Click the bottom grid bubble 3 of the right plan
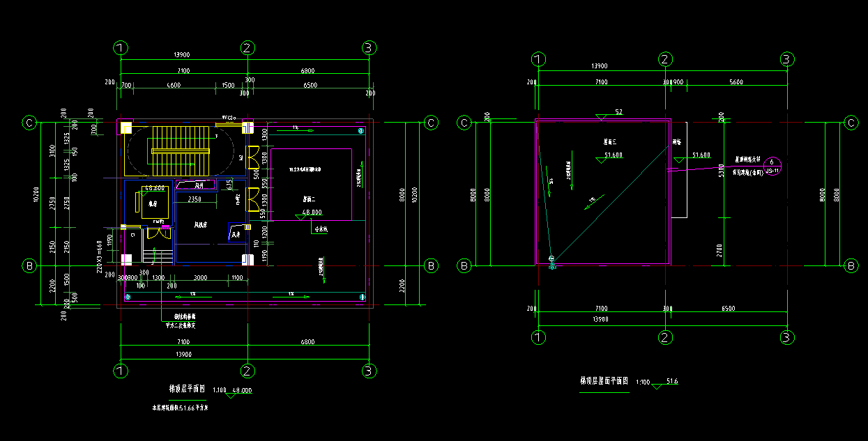 click(787, 337)
